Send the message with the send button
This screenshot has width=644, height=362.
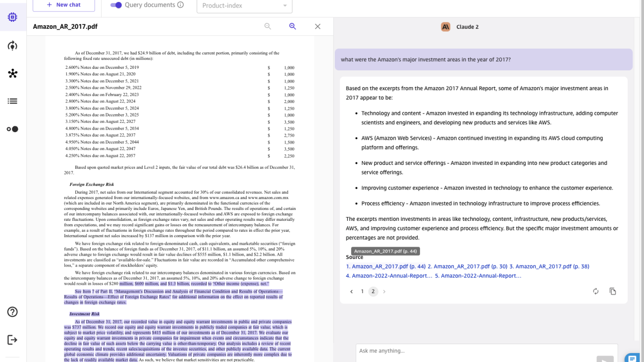(x=605, y=359)
